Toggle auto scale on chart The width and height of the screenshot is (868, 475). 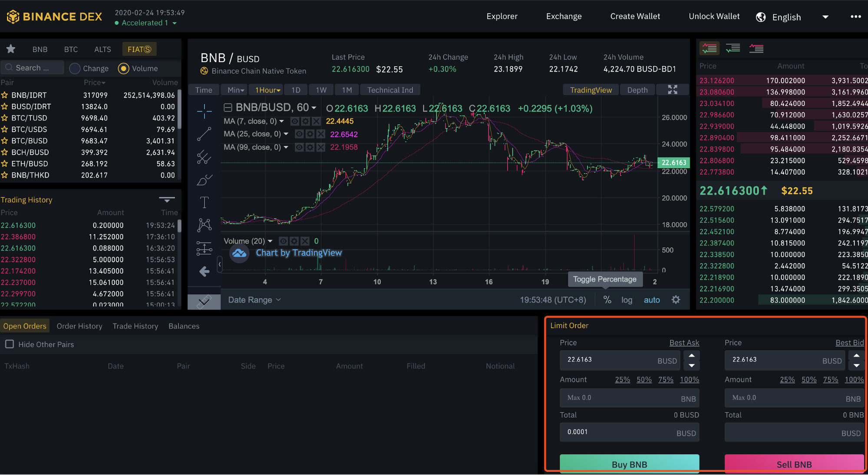point(652,300)
